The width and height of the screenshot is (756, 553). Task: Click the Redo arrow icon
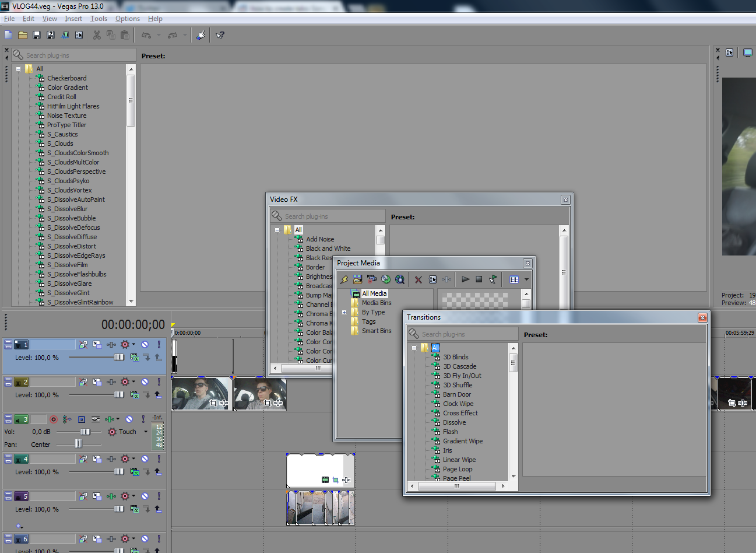click(x=173, y=35)
